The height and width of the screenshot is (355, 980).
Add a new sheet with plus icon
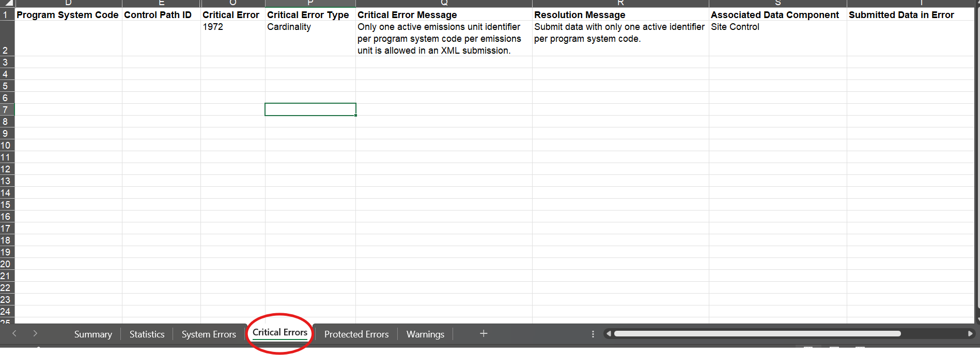pos(484,334)
